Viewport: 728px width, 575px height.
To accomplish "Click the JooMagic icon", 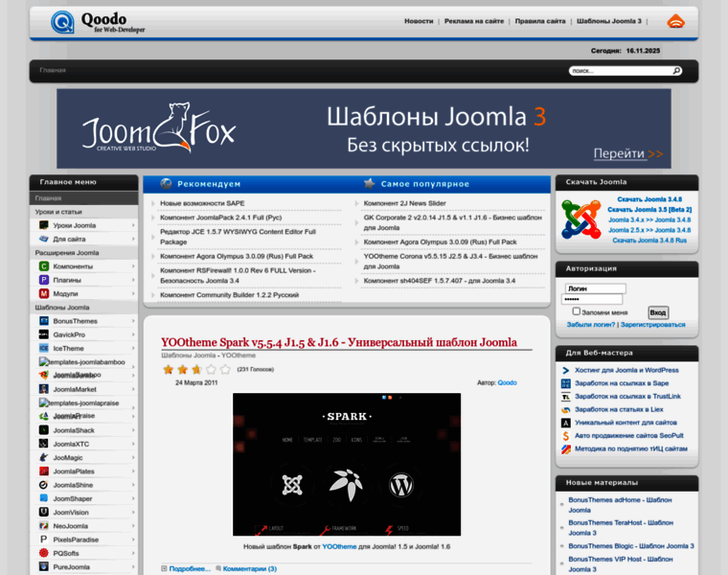I will point(44,457).
